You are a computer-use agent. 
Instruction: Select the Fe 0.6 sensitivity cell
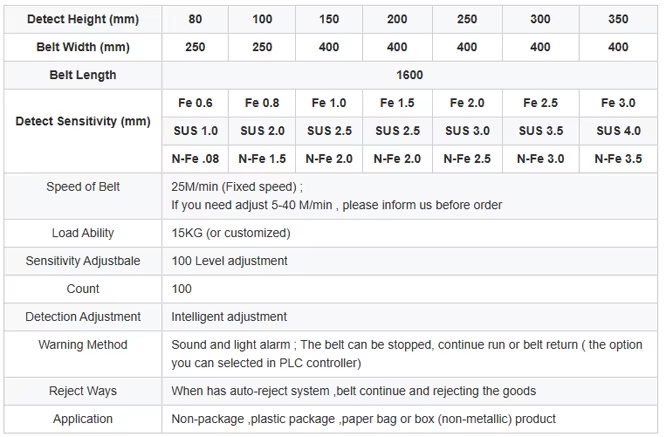[x=195, y=103]
